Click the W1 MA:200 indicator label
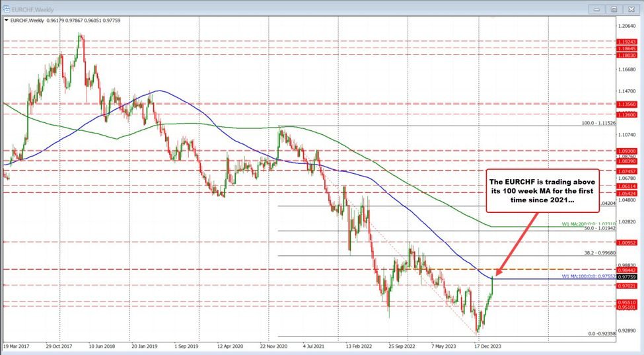Screen dimensions: 644x355 point(589,224)
